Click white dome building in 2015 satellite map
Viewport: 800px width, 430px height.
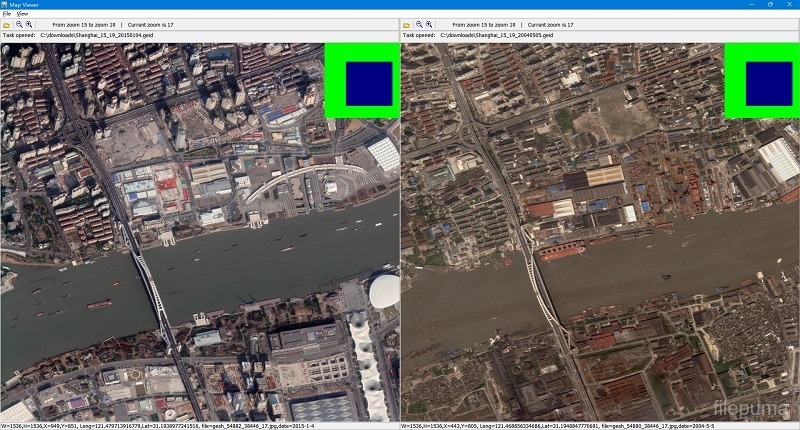(x=384, y=292)
